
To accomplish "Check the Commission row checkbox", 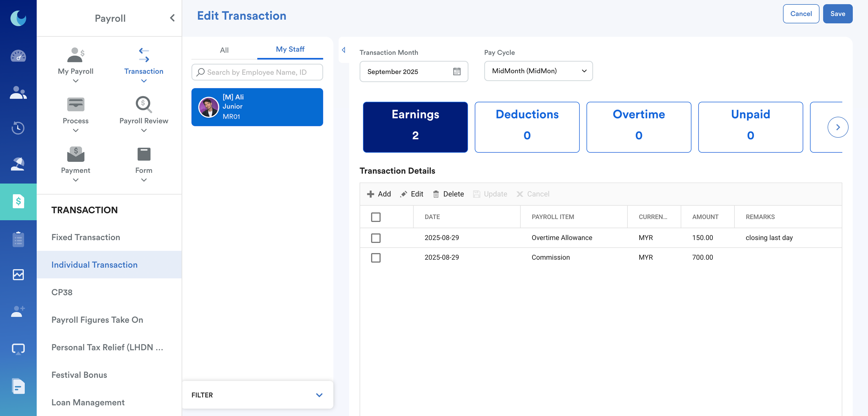I will coord(376,258).
